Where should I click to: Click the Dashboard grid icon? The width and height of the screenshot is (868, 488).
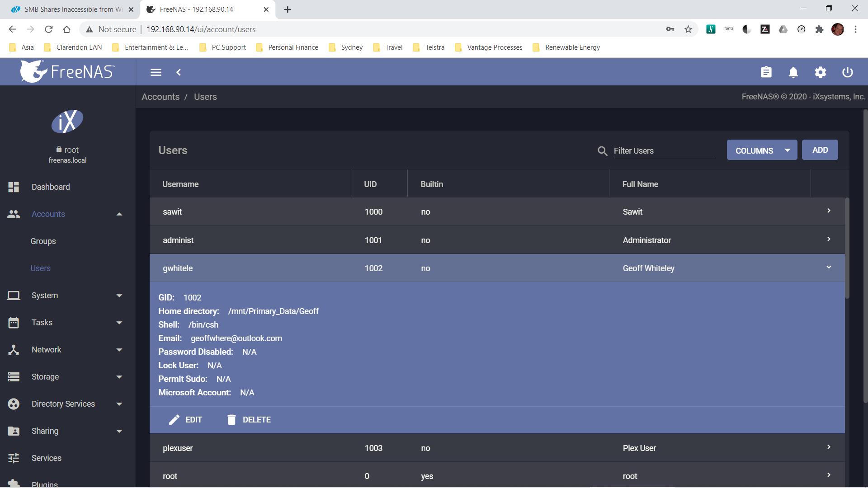14,187
